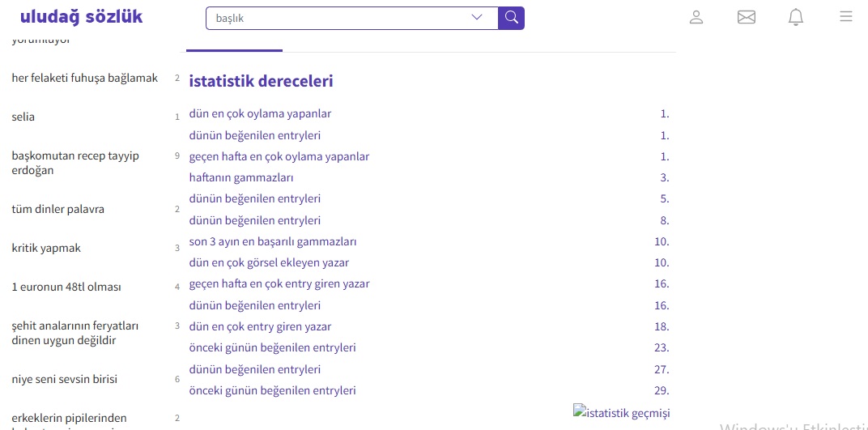The image size is (868, 430).
Task: Open 'geçen hafta en çok entry giren yazar'
Action: pyautogui.click(x=279, y=284)
